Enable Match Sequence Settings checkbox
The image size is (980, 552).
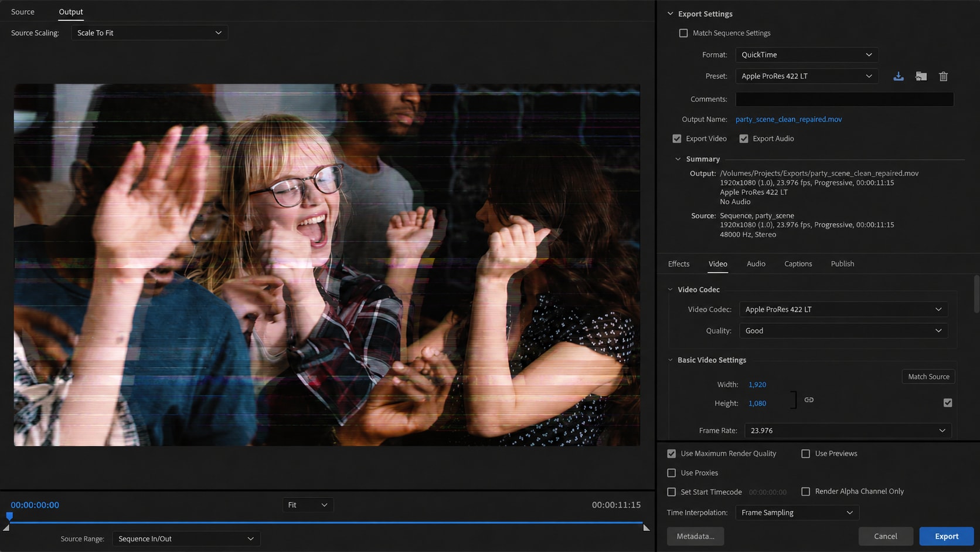tap(683, 33)
